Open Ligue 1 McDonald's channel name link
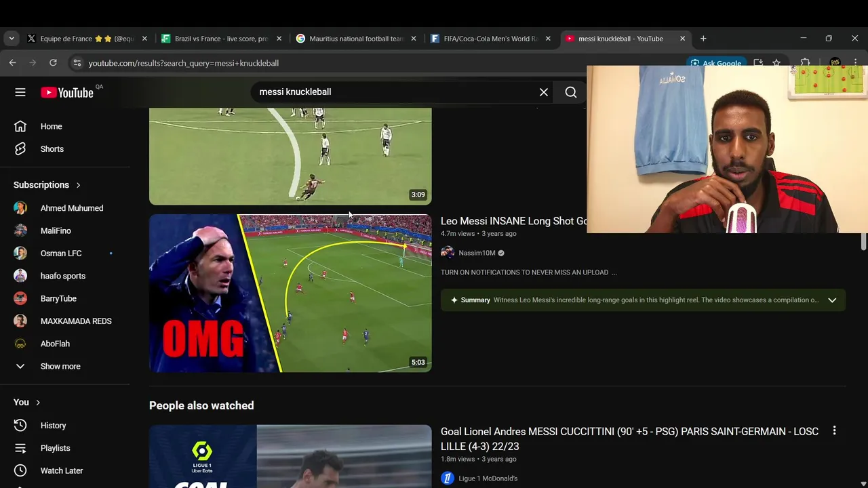The height and width of the screenshot is (488, 868). (488, 479)
